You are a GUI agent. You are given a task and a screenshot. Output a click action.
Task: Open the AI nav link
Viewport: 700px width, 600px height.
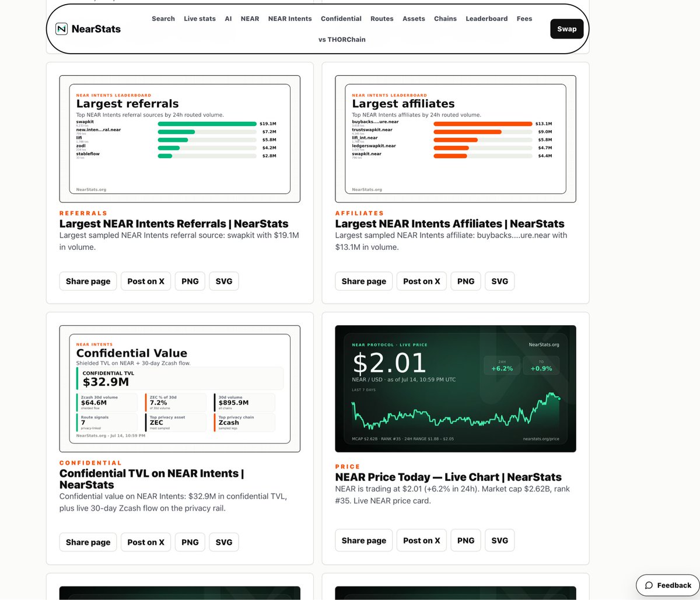pos(228,19)
